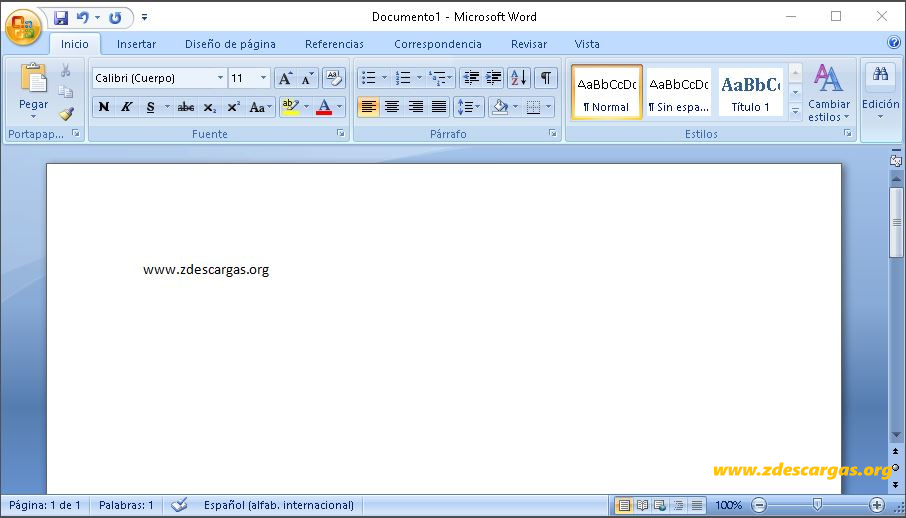Copy selection with the copy icon
Viewport: 906px width, 518px height.
66,92
